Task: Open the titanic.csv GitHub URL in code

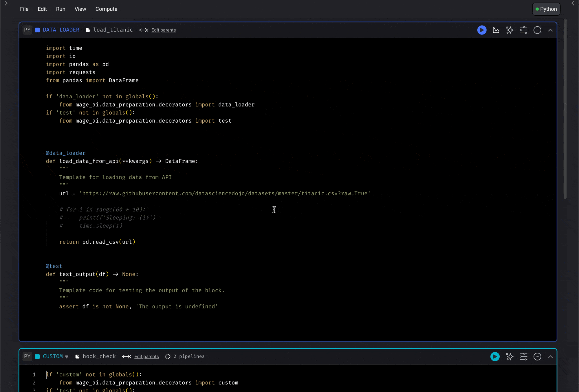Action: click(x=225, y=194)
